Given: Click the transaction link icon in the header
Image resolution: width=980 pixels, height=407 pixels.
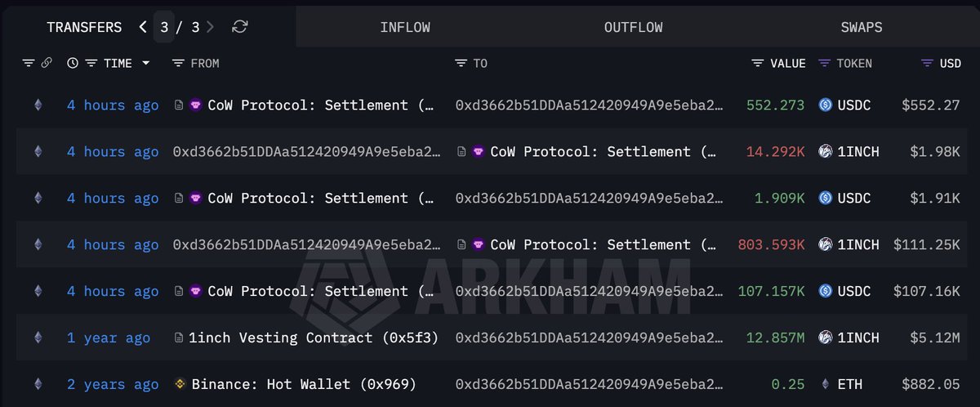Looking at the screenshot, I should point(47,63).
